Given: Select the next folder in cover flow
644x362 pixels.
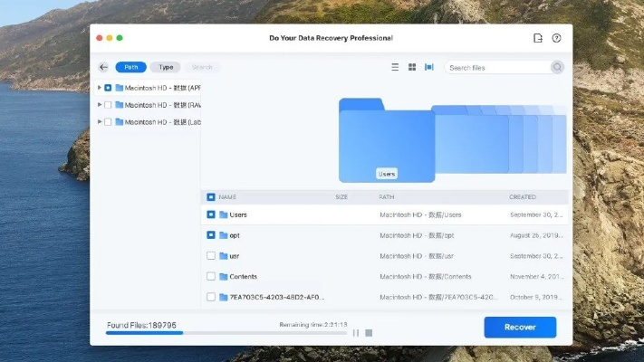Looking at the screenshot, I should tap(472, 139).
